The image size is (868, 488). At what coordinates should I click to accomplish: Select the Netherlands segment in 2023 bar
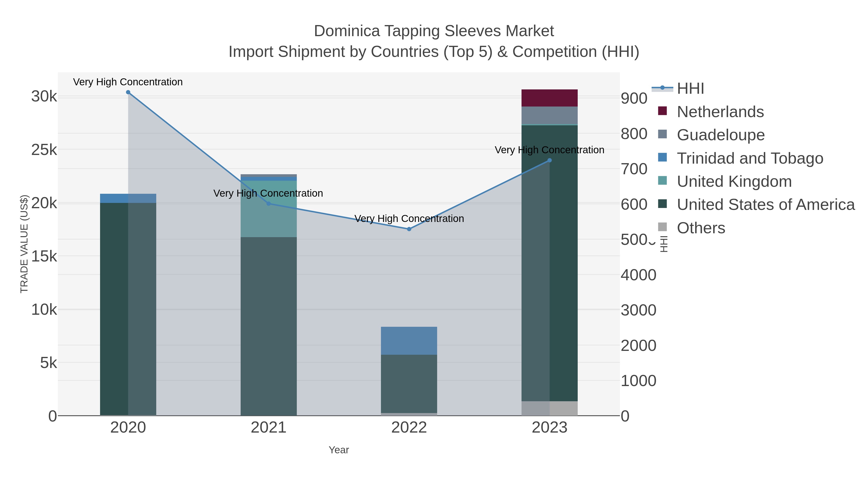(x=549, y=98)
